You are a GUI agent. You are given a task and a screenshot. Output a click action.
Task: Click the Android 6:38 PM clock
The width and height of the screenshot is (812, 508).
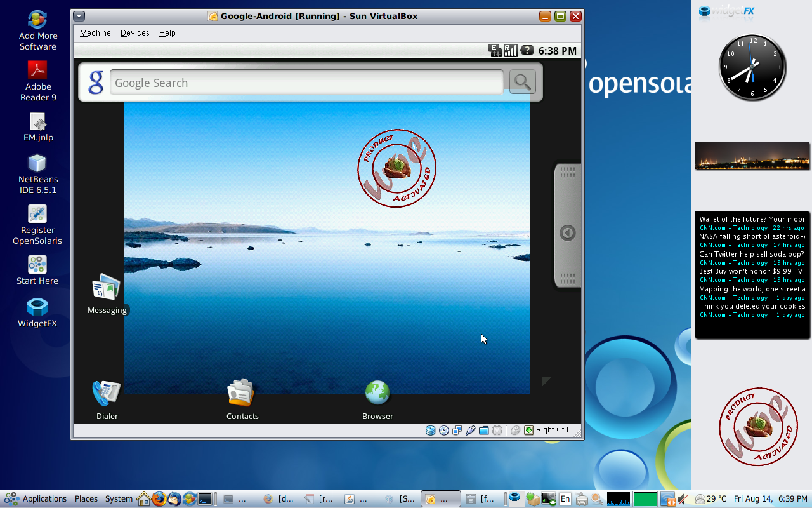pyautogui.click(x=557, y=51)
